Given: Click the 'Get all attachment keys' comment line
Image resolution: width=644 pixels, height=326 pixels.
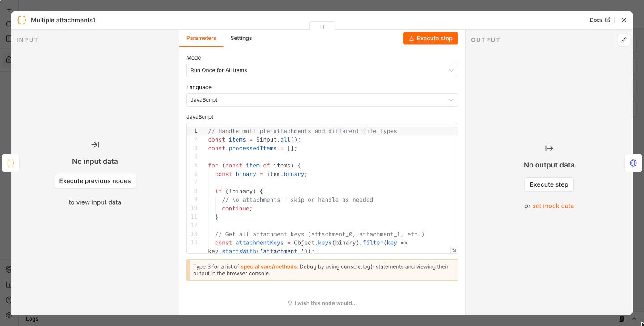Looking at the screenshot, I should (319, 234).
